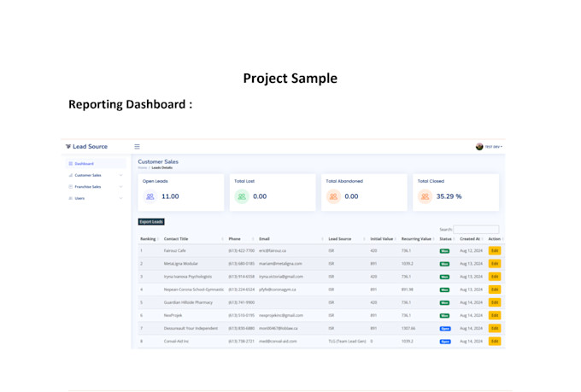Click the Won badge for Fairouz Cafe
Viewport: 581px width, 392px height.
click(x=444, y=251)
